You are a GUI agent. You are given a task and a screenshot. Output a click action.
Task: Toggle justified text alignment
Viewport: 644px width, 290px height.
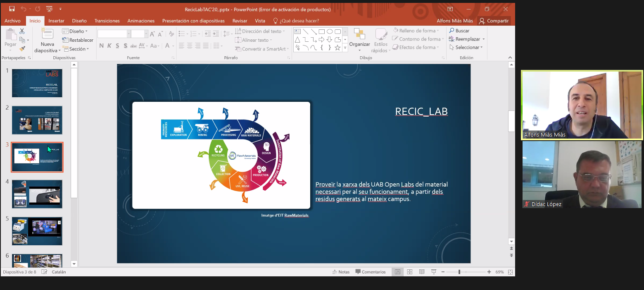coord(206,46)
